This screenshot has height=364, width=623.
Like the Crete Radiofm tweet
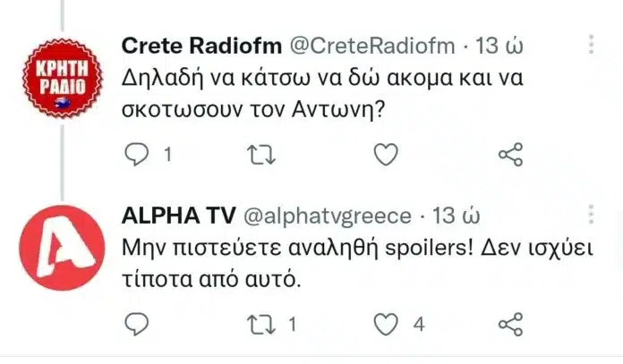pos(385,156)
